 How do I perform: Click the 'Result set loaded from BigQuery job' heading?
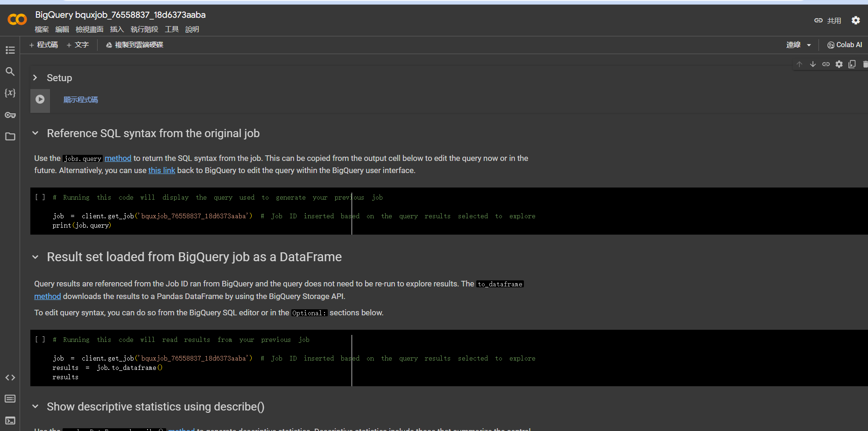[x=194, y=257]
